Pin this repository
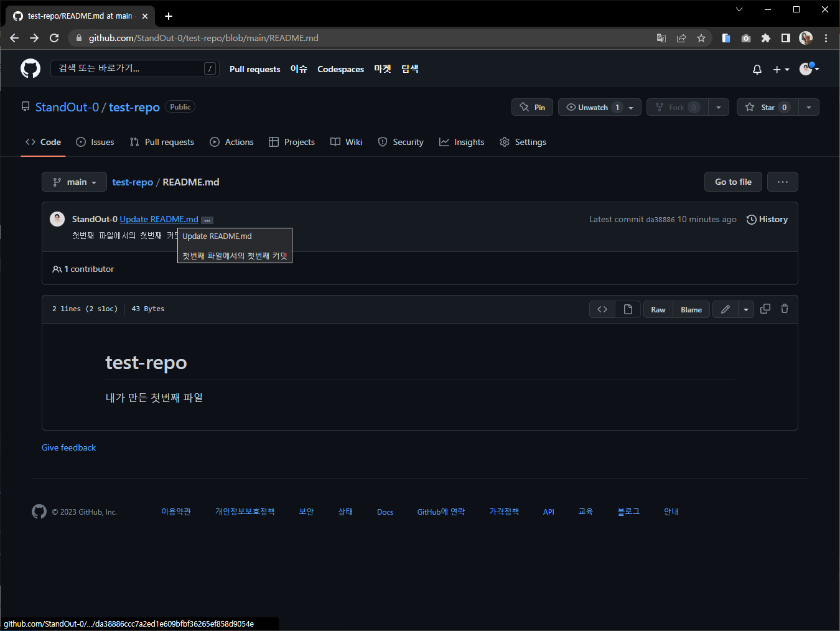The image size is (840, 631). (532, 107)
